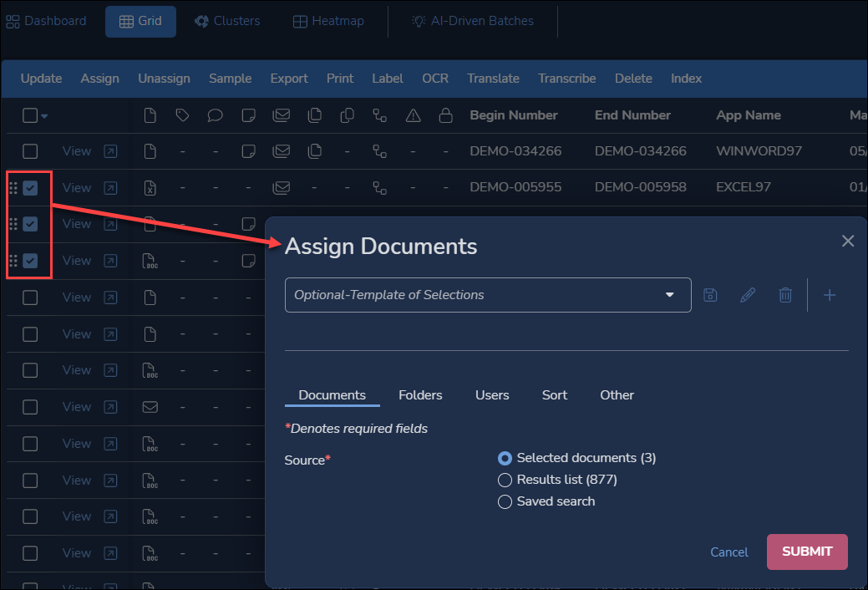Select the Results list (877) radio button
868x590 pixels.
(505, 480)
